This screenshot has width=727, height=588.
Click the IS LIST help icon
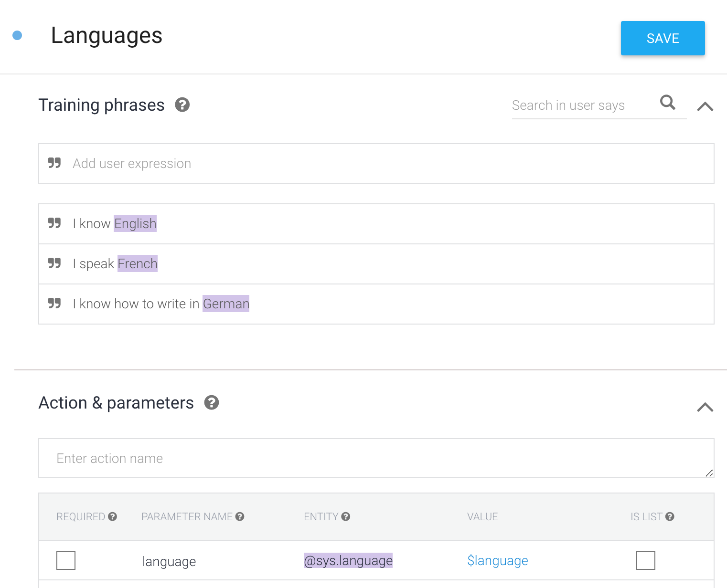tap(670, 516)
